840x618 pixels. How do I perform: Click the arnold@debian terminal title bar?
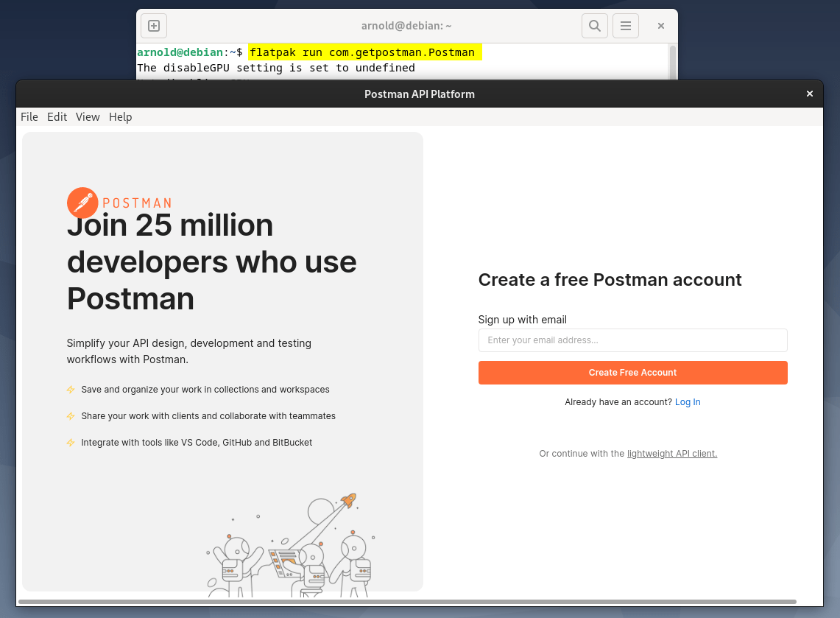click(x=406, y=25)
